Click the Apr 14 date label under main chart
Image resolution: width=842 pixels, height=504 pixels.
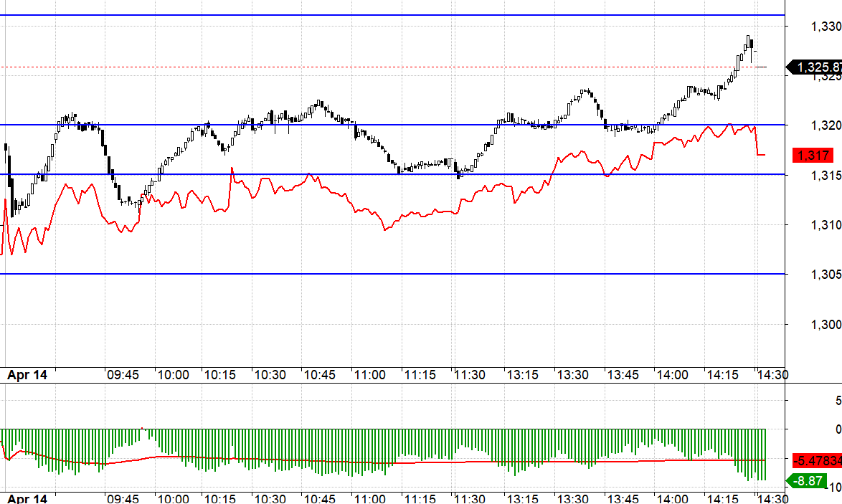click(x=27, y=375)
